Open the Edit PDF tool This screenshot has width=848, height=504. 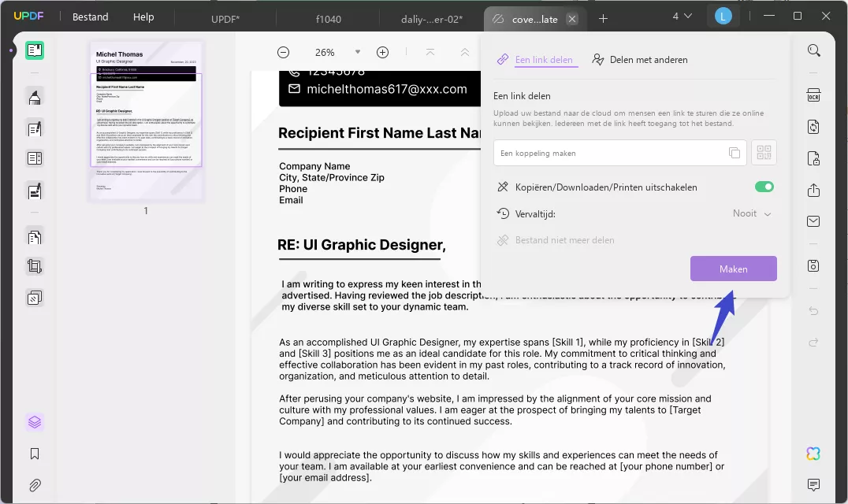point(35,129)
